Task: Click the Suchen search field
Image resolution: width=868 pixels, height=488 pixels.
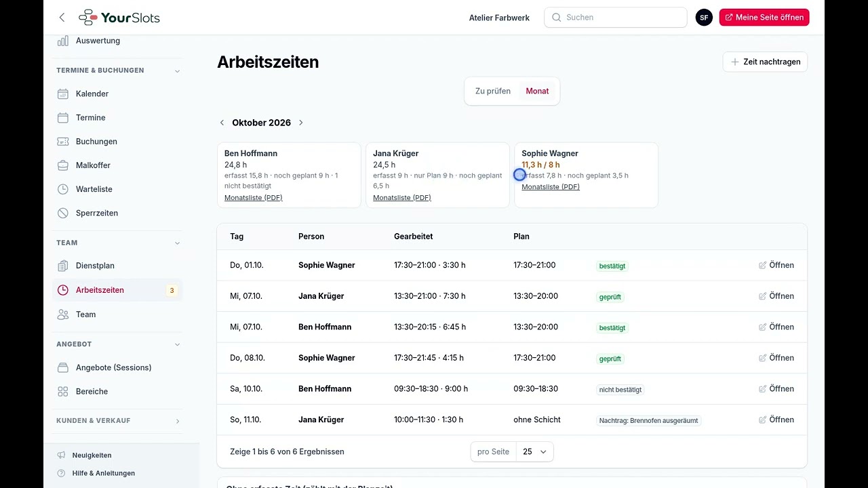Action: tap(616, 18)
